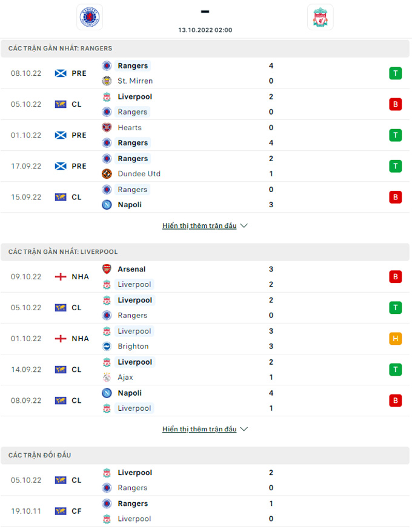Expand more Rangers matches with the chevron
This screenshot has width=412, height=532.
[x=244, y=226]
